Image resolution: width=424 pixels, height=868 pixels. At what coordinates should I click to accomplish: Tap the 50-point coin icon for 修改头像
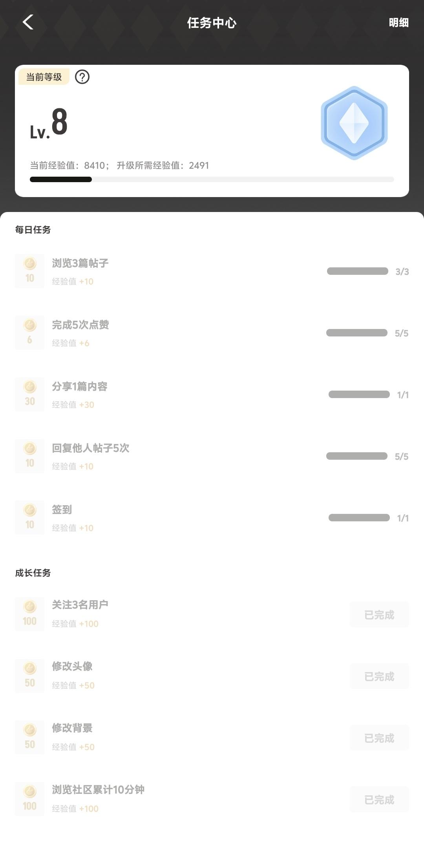point(30,676)
